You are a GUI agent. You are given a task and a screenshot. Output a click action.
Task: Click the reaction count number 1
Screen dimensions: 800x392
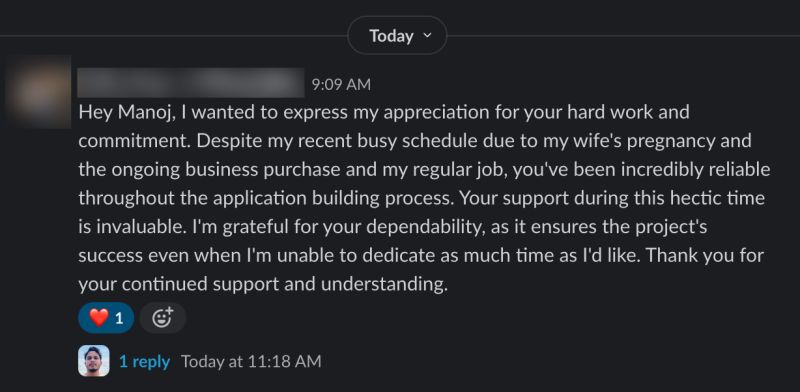(x=119, y=319)
